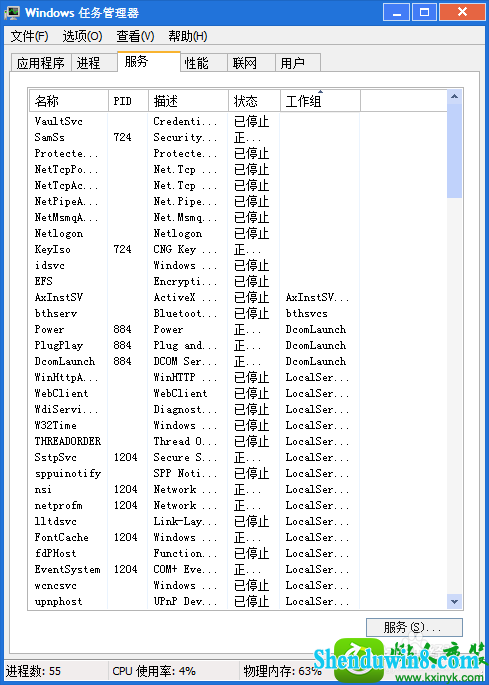Minimize the Task Manager window
The height and width of the screenshot is (685, 489).
pyautogui.click(x=397, y=12)
